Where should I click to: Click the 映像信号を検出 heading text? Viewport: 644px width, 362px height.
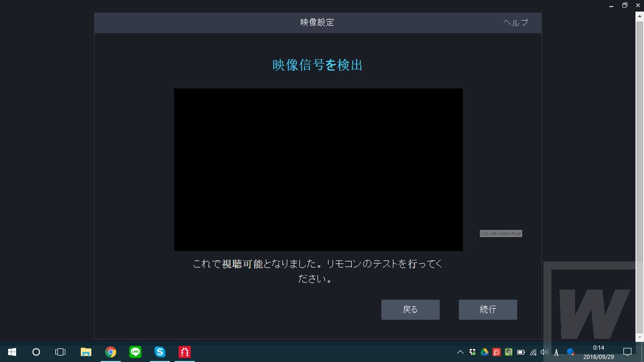(x=317, y=65)
